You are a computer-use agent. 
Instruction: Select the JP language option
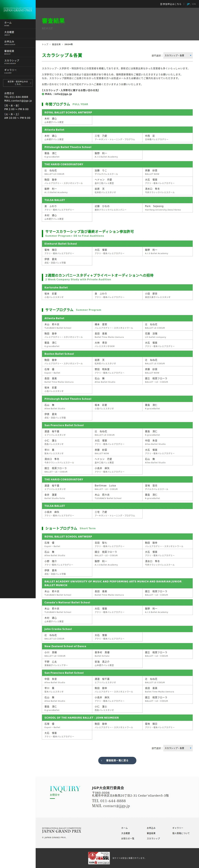tap(188, 4)
